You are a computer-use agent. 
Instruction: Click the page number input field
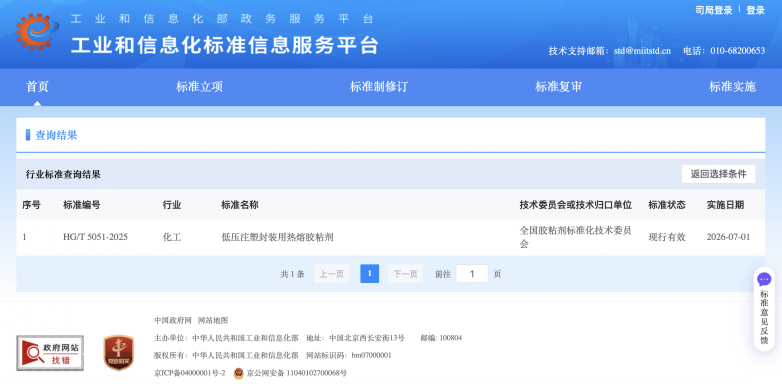click(472, 274)
